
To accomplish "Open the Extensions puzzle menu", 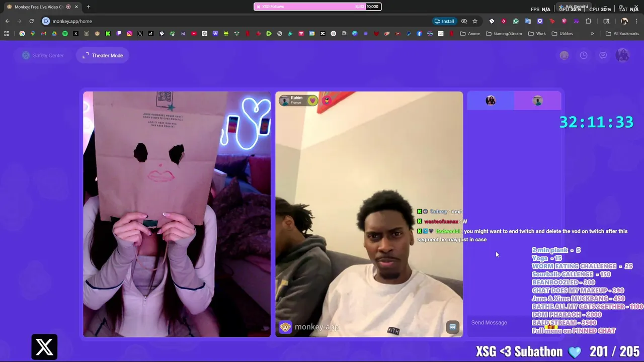I will coord(588,21).
